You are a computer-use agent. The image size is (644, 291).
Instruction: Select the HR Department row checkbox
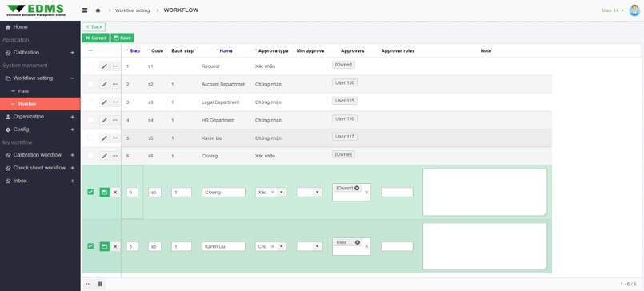90,120
